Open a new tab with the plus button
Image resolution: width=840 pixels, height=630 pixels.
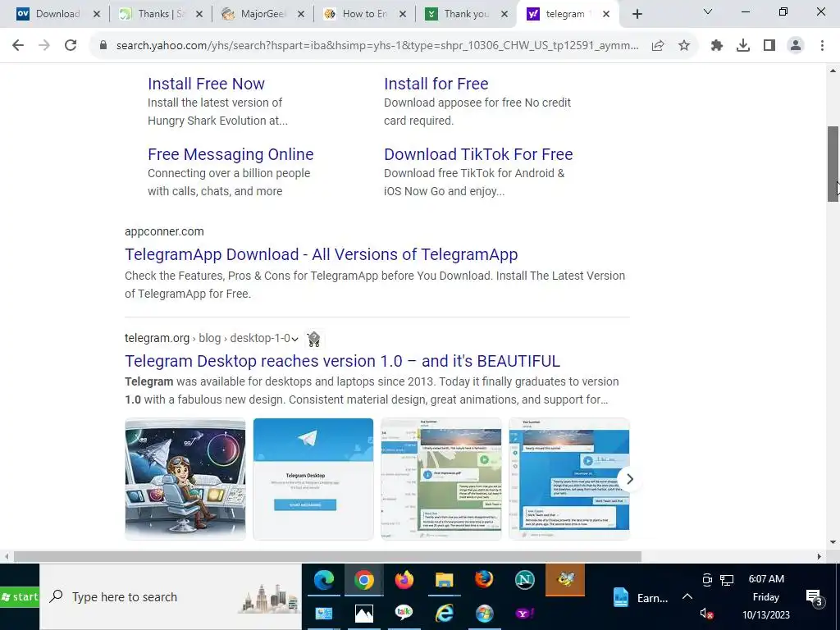(637, 14)
